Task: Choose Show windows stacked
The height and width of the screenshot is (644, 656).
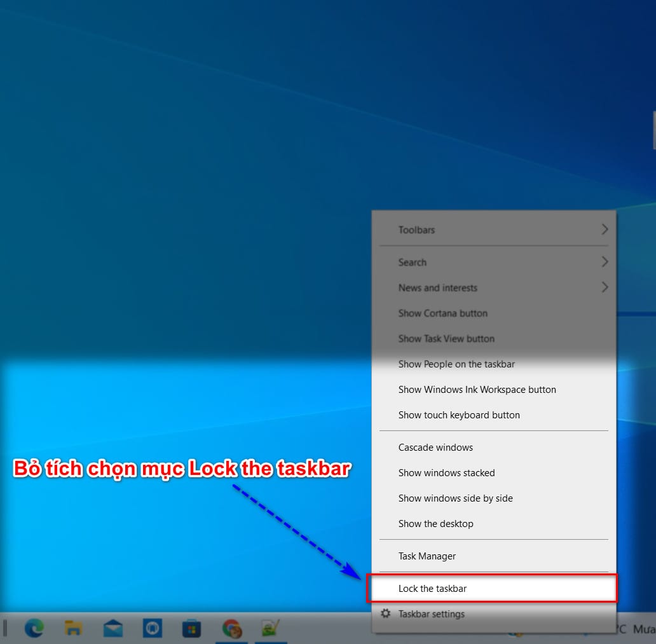Action: click(494, 473)
